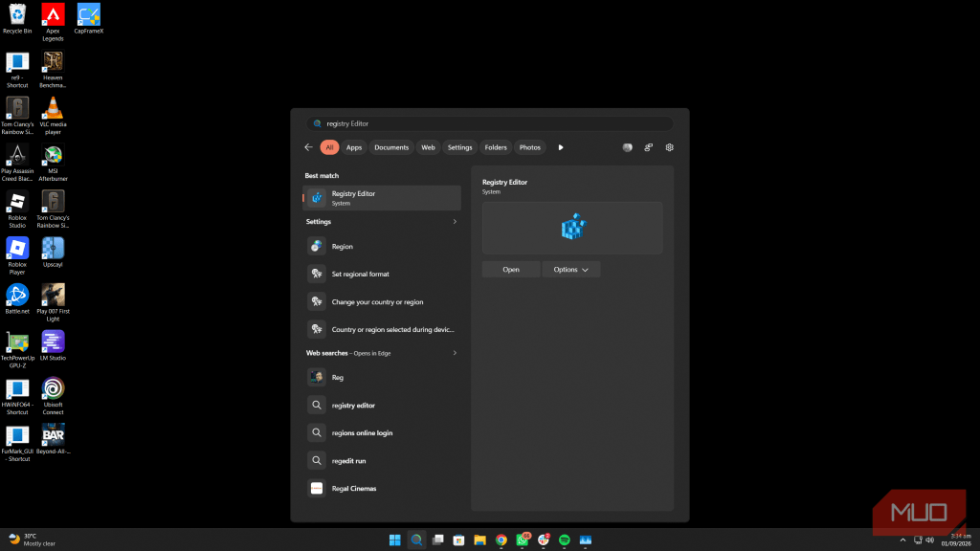Select TechPowerUp GPU-Z desktop icon
This screenshot has height=551, width=980.
pyautogui.click(x=17, y=349)
